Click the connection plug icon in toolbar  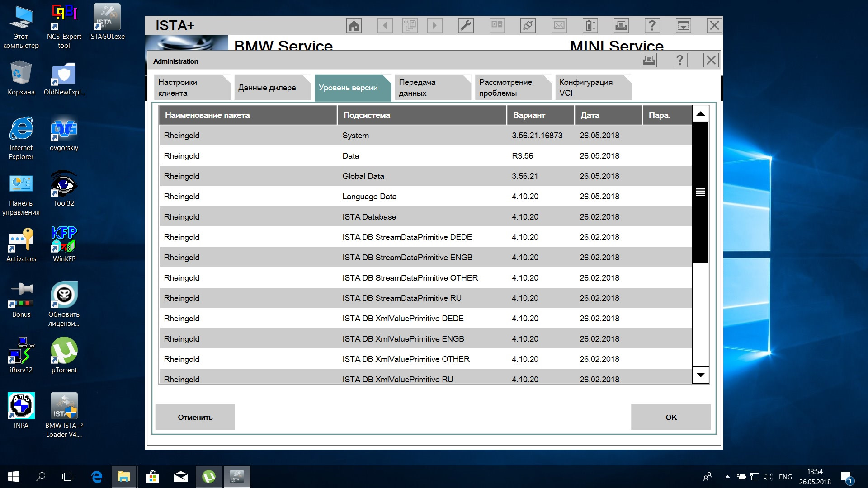click(528, 25)
